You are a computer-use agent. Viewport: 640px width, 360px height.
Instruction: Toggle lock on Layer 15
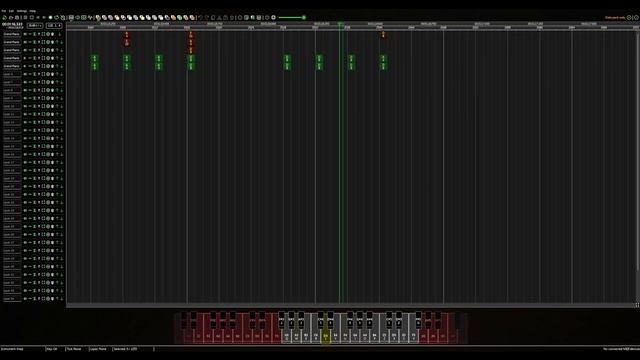(34, 147)
